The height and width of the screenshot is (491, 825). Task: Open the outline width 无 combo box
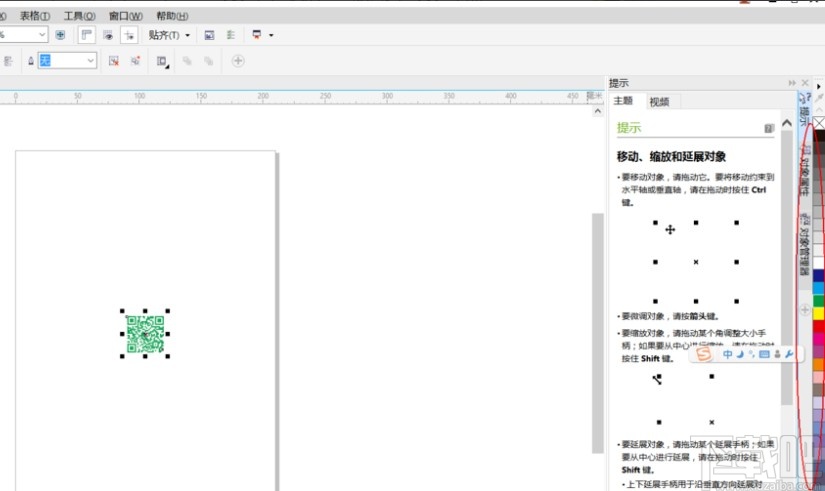point(67,61)
